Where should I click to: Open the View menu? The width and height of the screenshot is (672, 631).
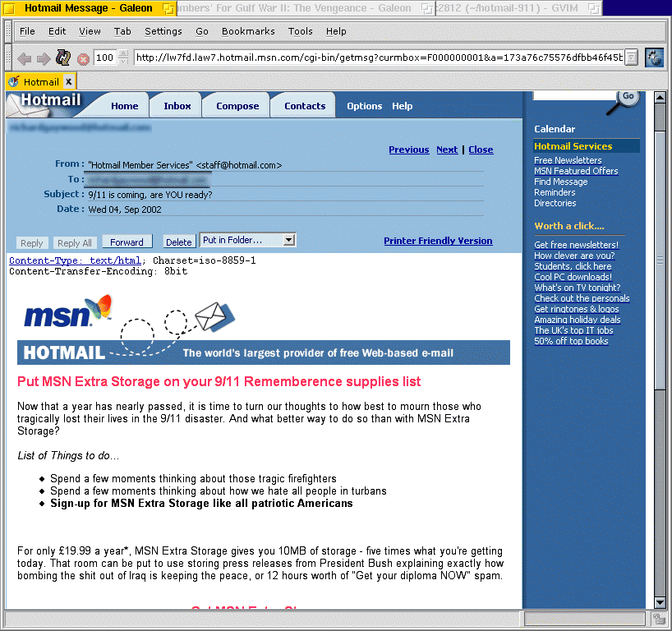[90, 31]
